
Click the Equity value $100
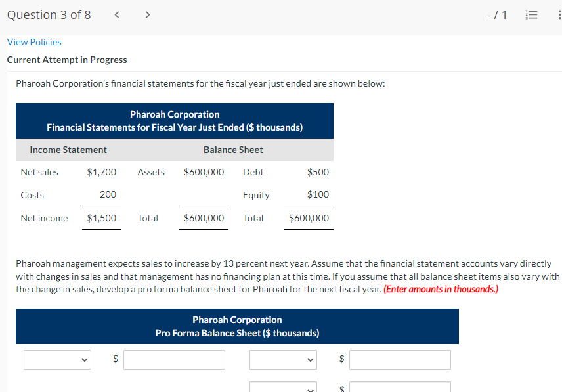pyautogui.click(x=318, y=194)
